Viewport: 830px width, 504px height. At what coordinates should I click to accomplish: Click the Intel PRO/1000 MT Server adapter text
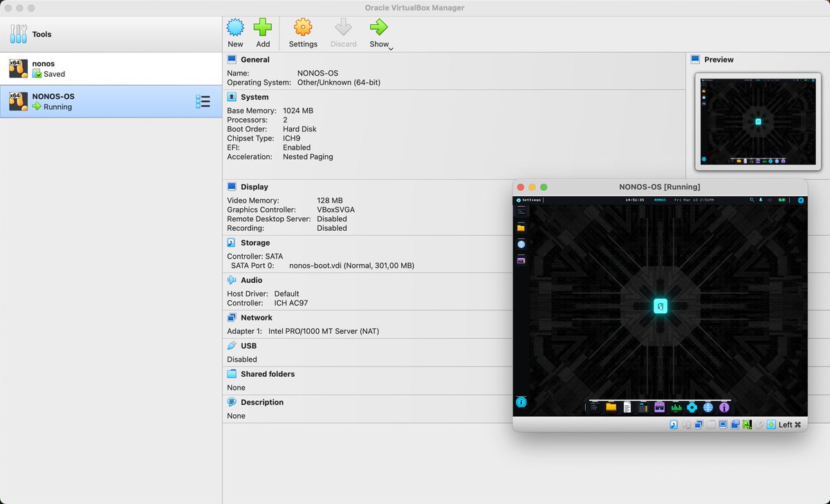click(323, 331)
